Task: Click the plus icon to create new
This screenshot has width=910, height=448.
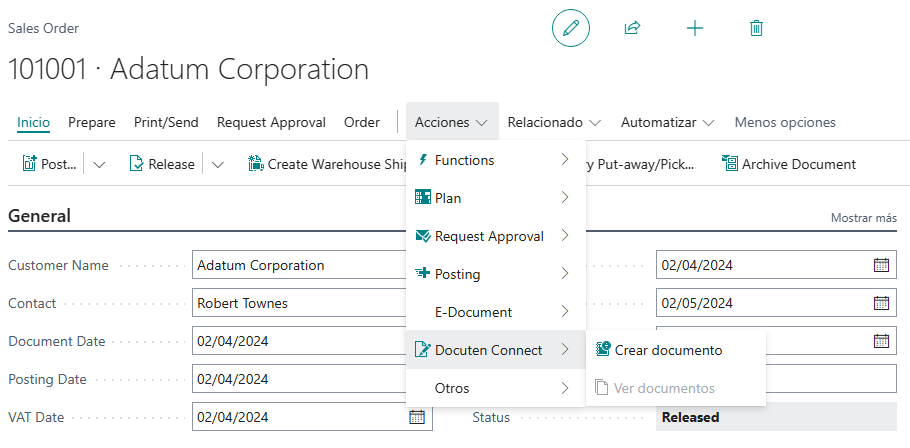Action: (x=695, y=28)
